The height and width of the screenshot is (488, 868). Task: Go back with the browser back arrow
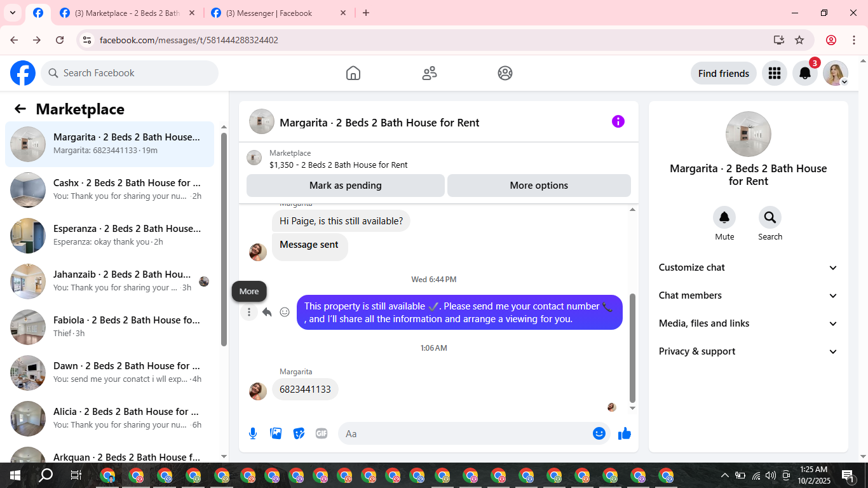tap(14, 40)
